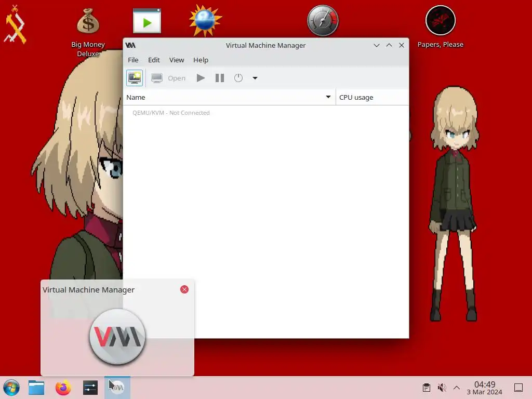Open the clipboard tray icon

click(x=427, y=388)
